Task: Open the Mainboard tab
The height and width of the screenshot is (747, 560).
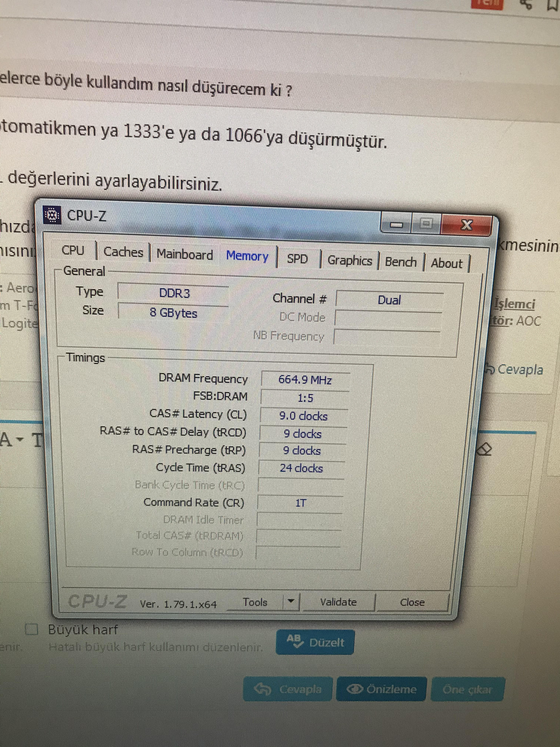Action: [x=185, y=254]
